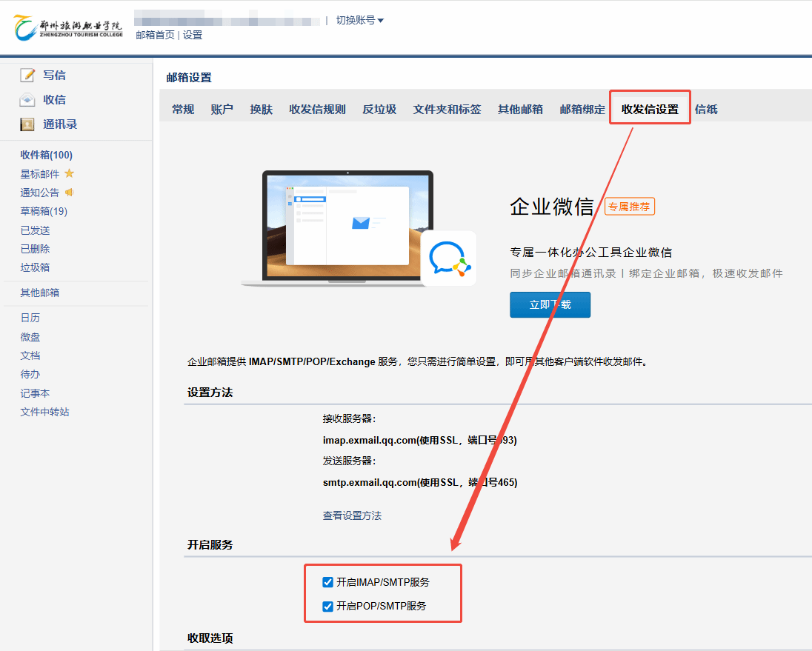Select the 收发信设置 tab
Screen dimensions: 812x651
pos(650,110)
